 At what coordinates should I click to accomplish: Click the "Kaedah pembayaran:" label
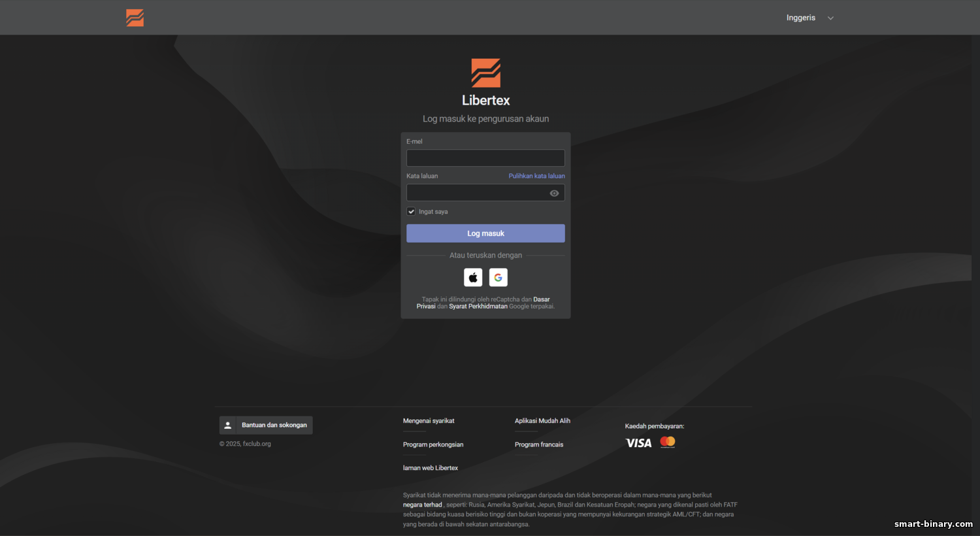click(x=655, y=426)
